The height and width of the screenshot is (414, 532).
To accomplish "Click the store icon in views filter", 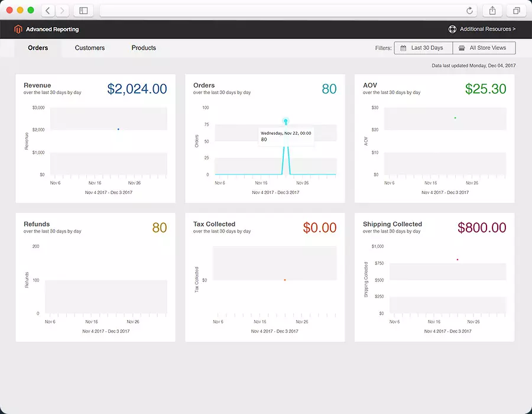I will pyautogui.click(x=462, y=48).
